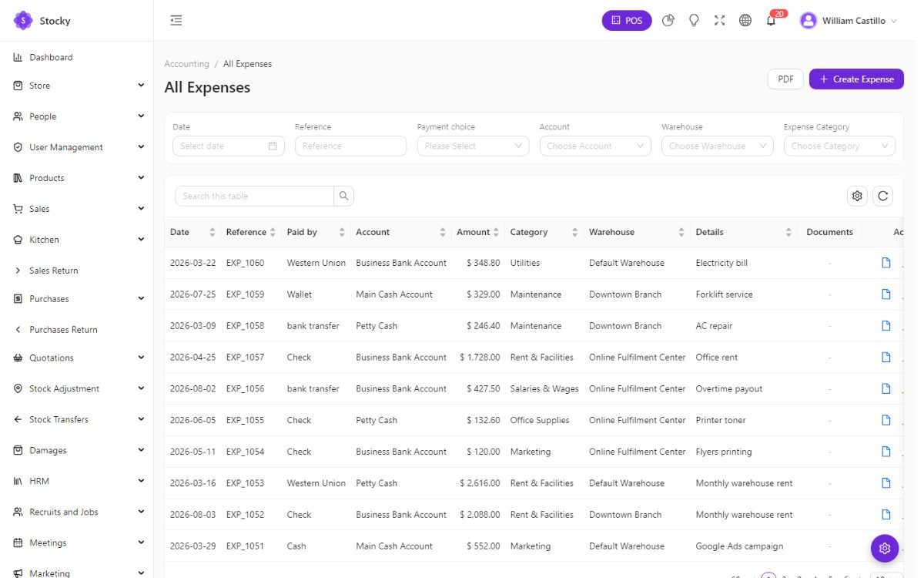
Task: Open the Choose Category dropdown
Action: tap(839, 146)
